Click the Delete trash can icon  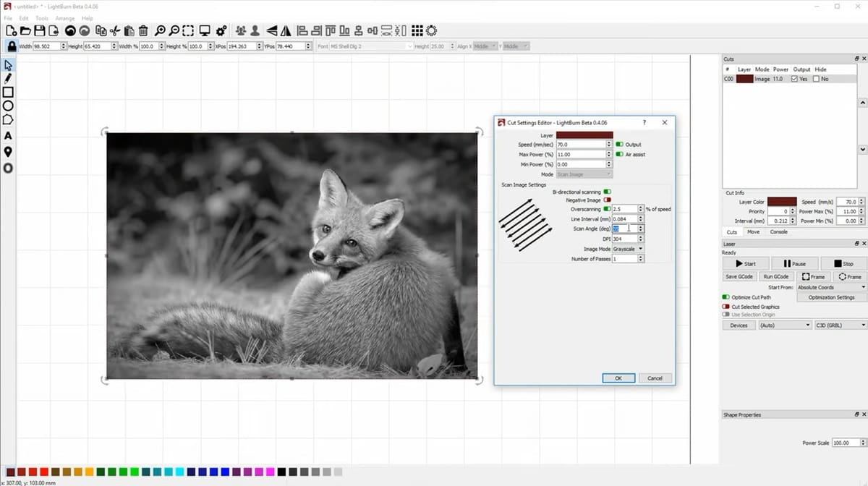(143, 30)
